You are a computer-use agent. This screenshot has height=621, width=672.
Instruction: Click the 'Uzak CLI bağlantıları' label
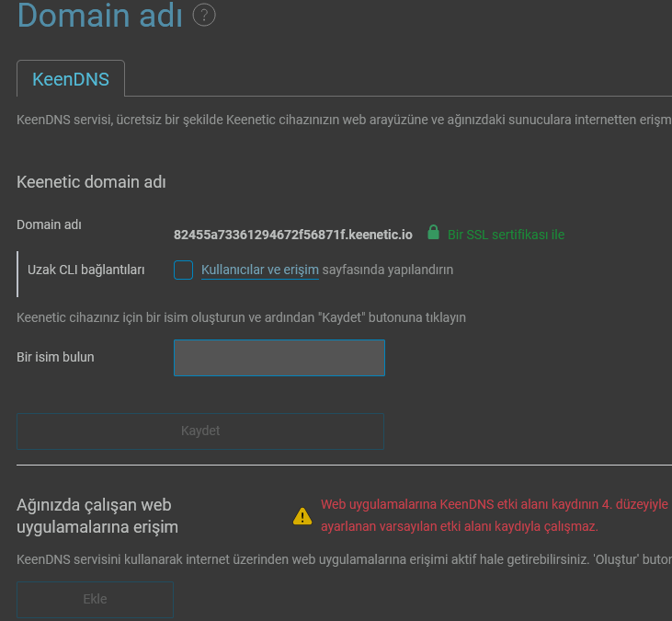click(x=86, y=270)
